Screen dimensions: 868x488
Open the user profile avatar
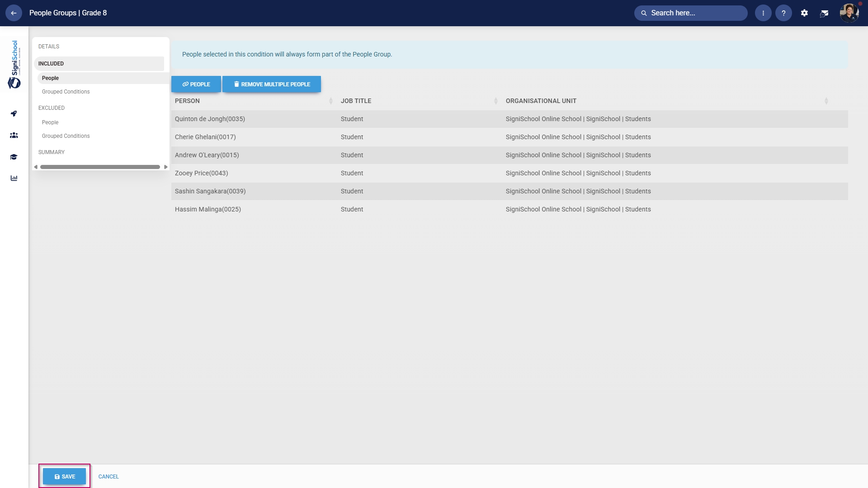click(849, 13)
